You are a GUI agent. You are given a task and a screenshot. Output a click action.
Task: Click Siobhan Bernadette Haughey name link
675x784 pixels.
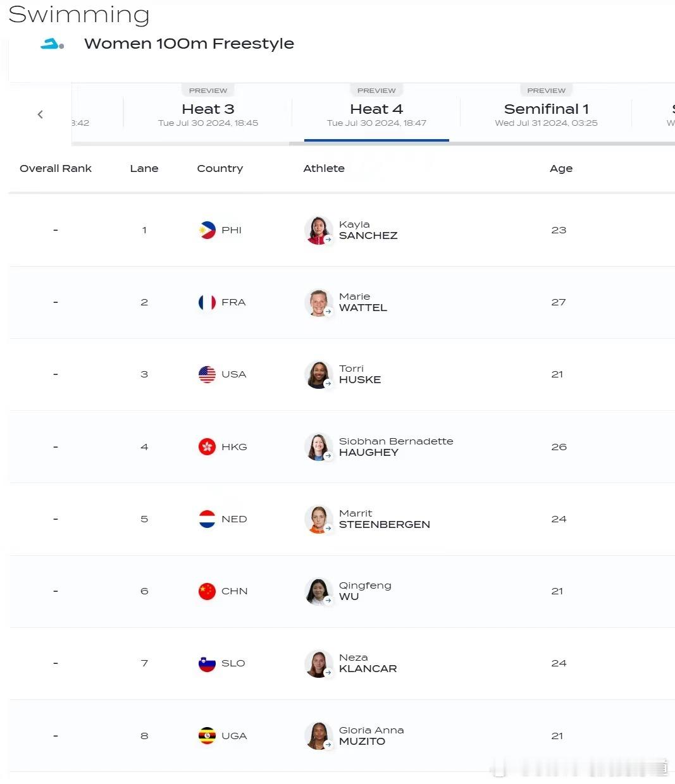coord(396,447)
